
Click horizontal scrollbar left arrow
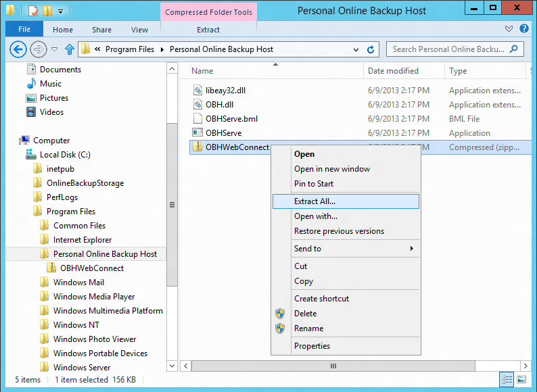[x=185, y=366]
